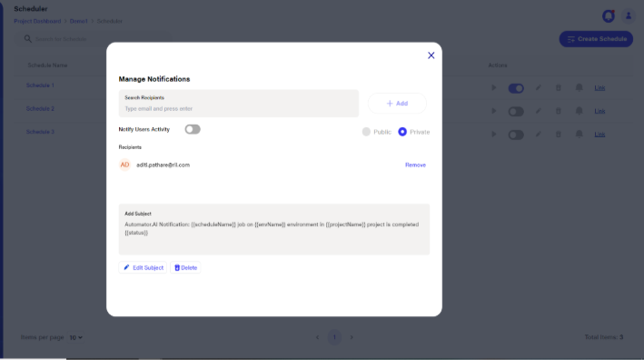Click the Recipients label in the dialog
The width and height of the screenshot is (644, 360).
point(130,147)
